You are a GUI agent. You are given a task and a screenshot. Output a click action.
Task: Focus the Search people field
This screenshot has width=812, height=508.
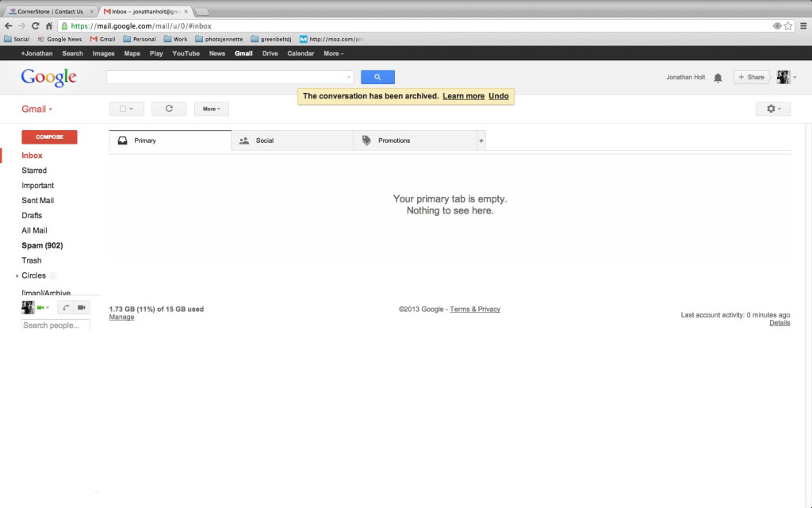click(x=56, y=325)
